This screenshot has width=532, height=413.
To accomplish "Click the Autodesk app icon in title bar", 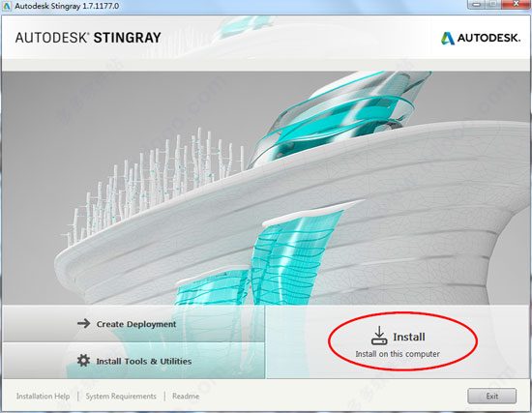I will 7,6.
